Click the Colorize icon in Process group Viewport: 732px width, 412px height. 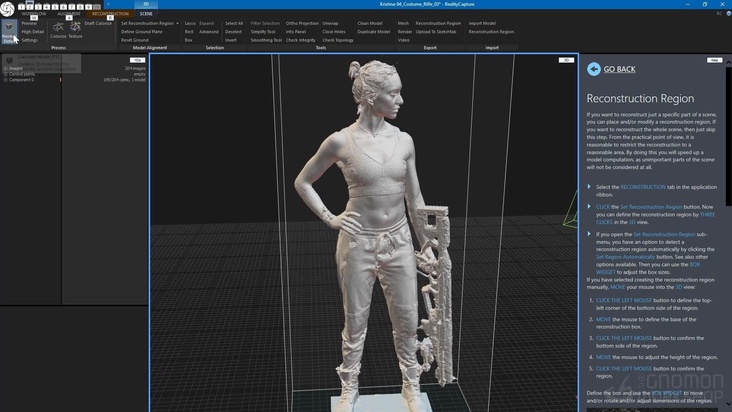click(x=58, y=30)
